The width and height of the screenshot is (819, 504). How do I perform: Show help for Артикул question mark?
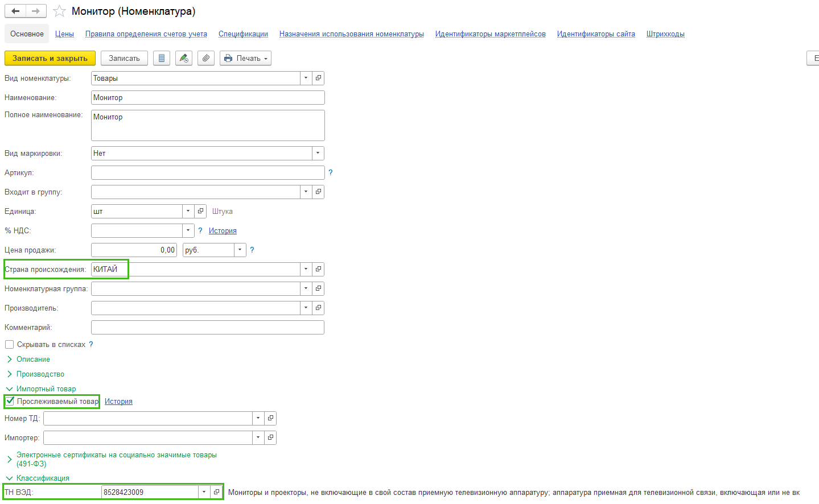[331, 172]
